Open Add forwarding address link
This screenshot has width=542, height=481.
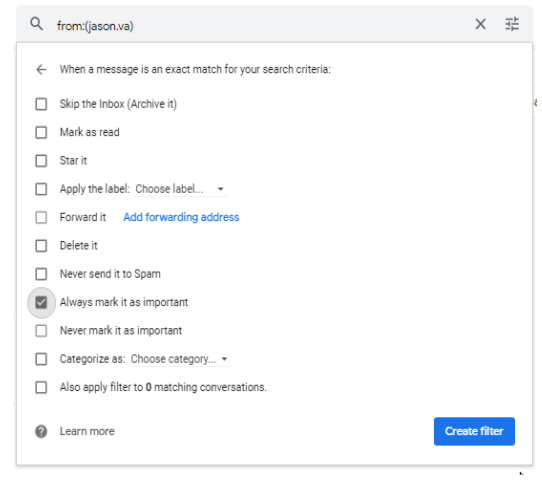tap(181, 217)
